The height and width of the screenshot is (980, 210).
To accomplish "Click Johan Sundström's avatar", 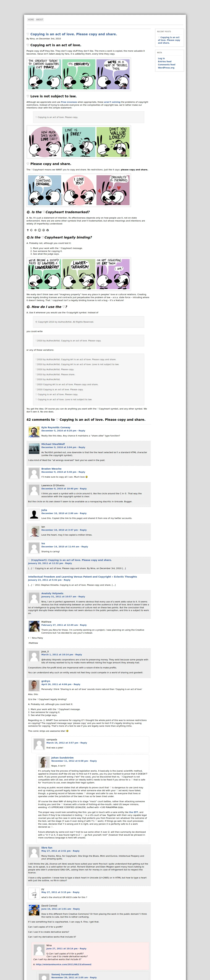I will pyautogui.click(x=44, y=762).
